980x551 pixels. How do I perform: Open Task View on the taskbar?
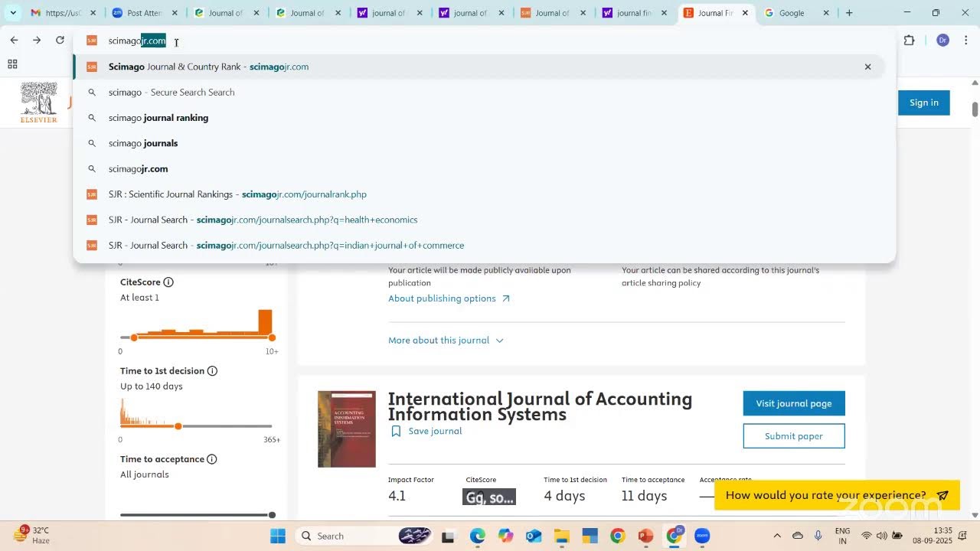(448, 536)
